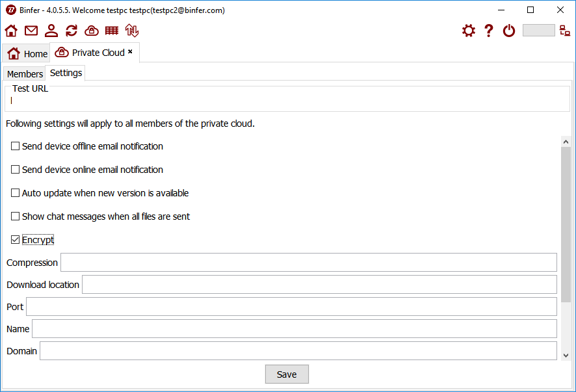Screen dimensions: 576x392
Task: Click the power logout icon
Action: [509, 31]
